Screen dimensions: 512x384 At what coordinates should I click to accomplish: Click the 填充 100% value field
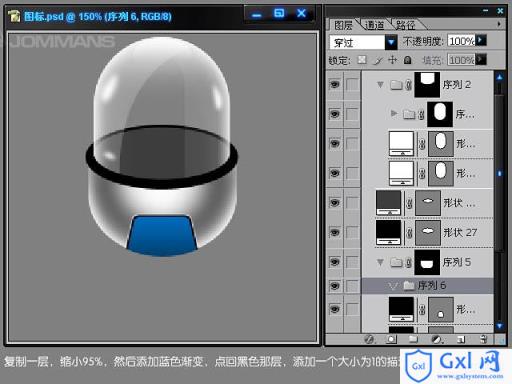point(461,60)
